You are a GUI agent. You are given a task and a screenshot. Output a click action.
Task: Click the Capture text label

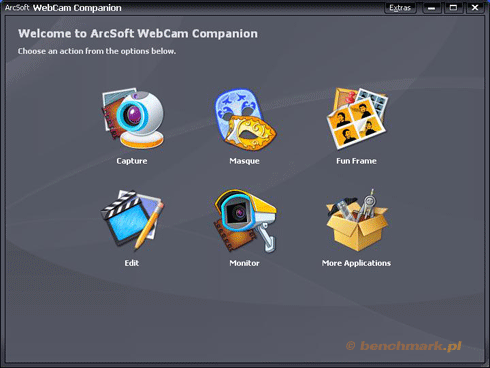click(132, 161)
